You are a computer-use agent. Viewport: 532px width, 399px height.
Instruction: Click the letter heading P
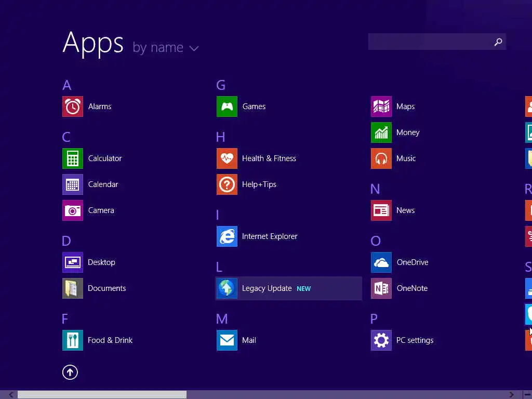[374, 319]
